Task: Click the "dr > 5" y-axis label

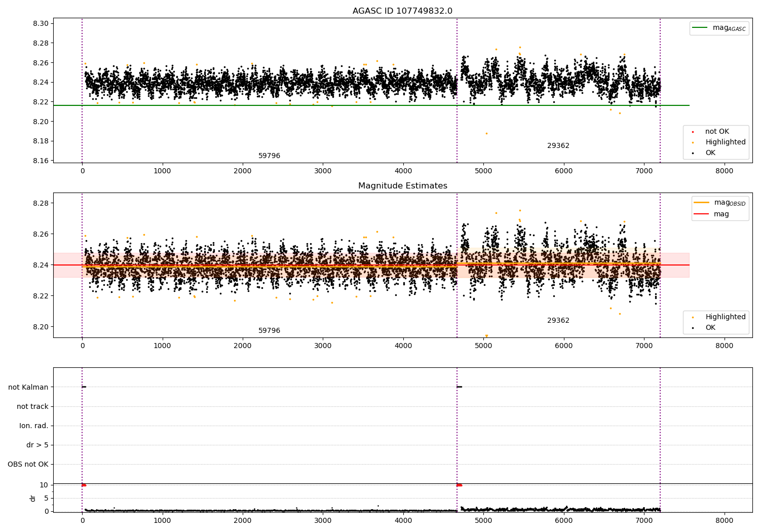Action: 37,445
